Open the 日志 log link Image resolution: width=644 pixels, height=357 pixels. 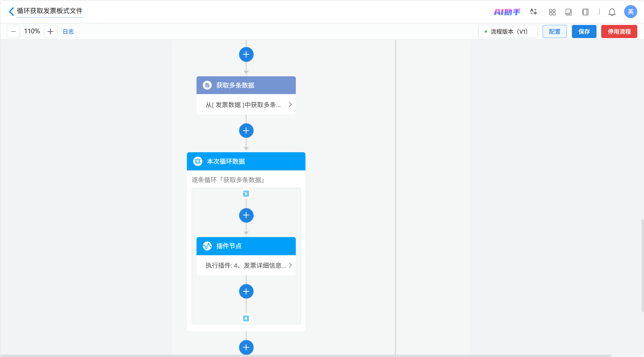68,32
